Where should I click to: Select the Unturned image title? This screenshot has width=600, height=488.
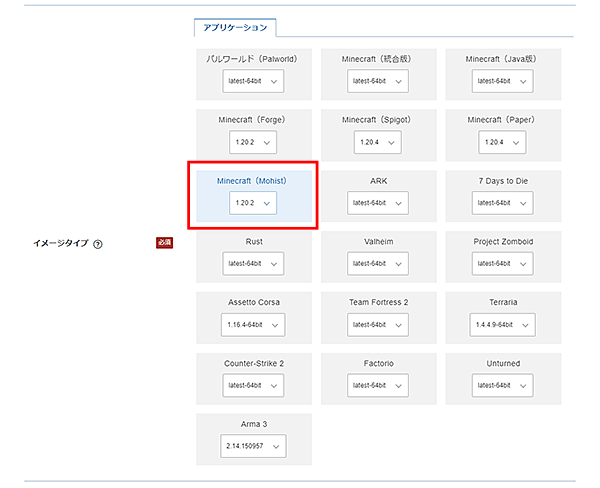click(503, 363)
